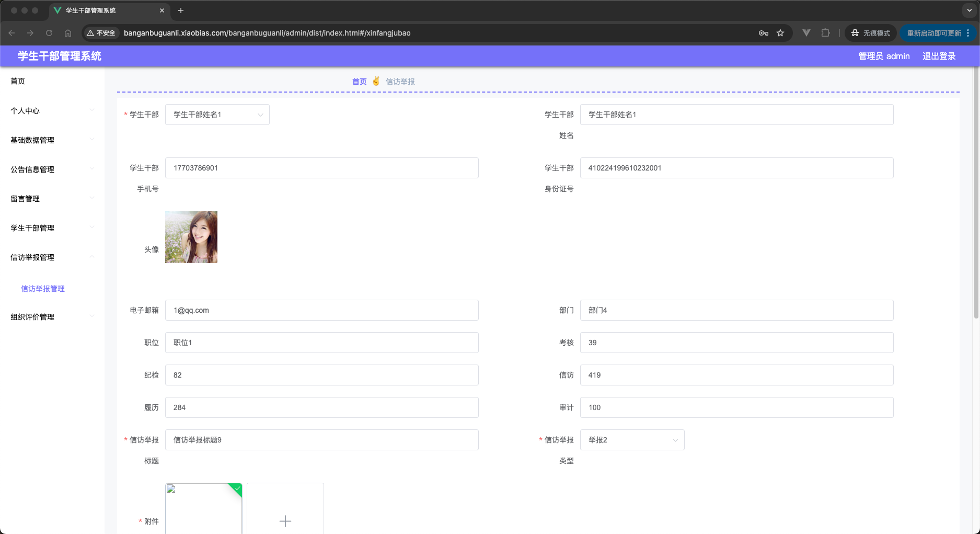Viewport: 980px width, 534px height.
Task: Click the 电子邮箱 field
Action: coord(322,310)
